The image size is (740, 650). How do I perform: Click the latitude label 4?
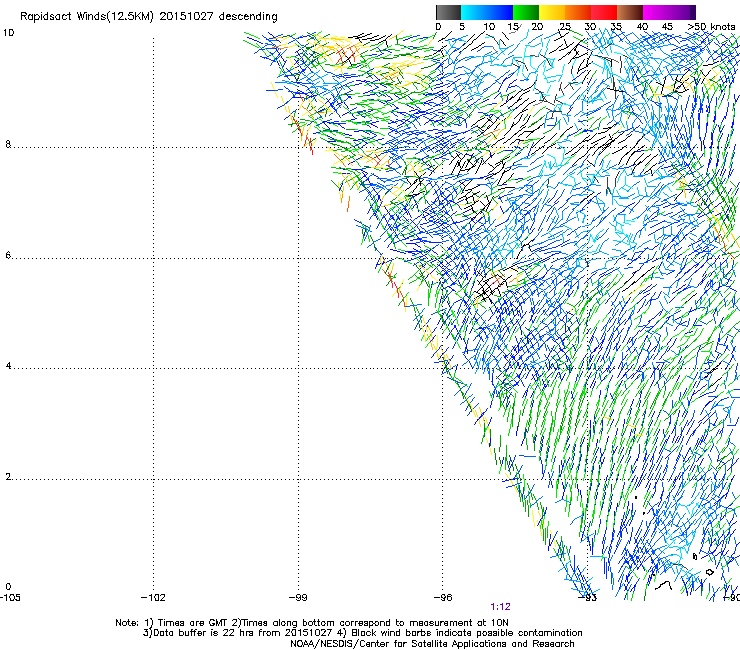(x=8, y=366)
